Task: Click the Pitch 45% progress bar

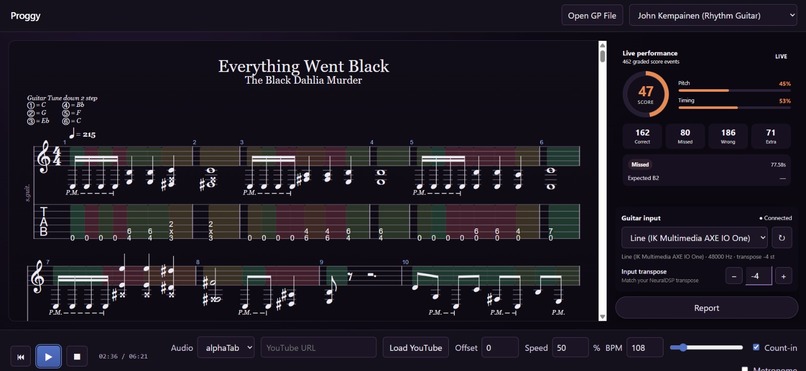Action: pos(734,90)
